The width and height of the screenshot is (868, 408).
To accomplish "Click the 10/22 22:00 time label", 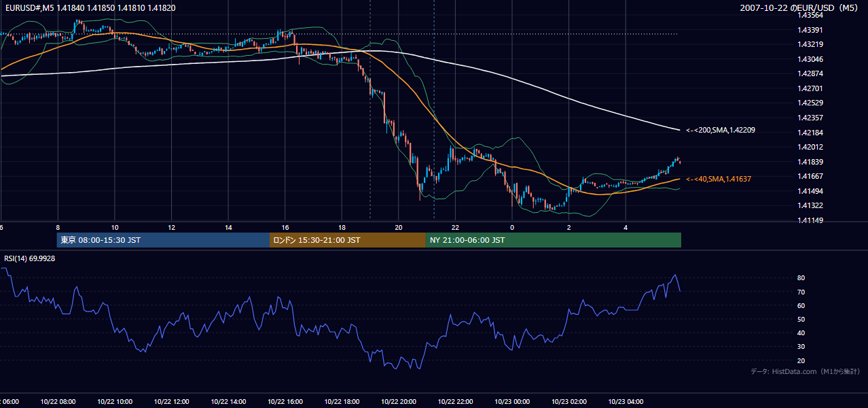I will coord(456,402).
